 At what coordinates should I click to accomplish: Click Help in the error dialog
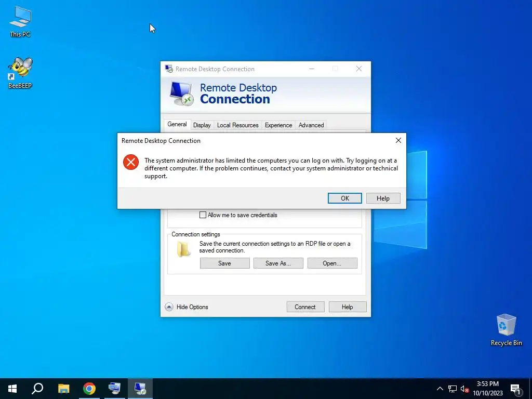click(383, 198)
